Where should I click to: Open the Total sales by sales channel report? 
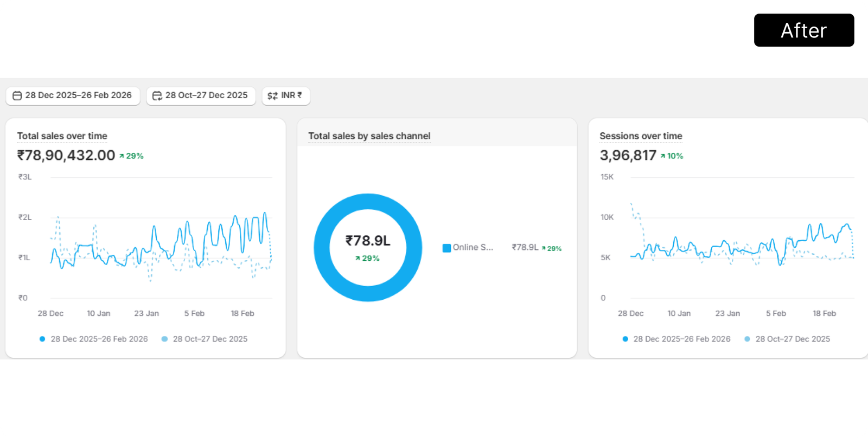[369, 136]
